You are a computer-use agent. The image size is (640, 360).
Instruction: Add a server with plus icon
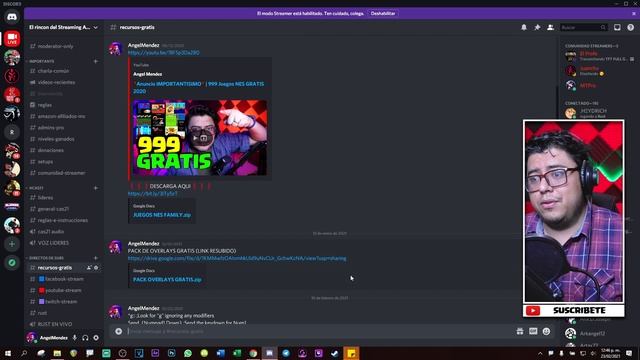click(12, 244)
